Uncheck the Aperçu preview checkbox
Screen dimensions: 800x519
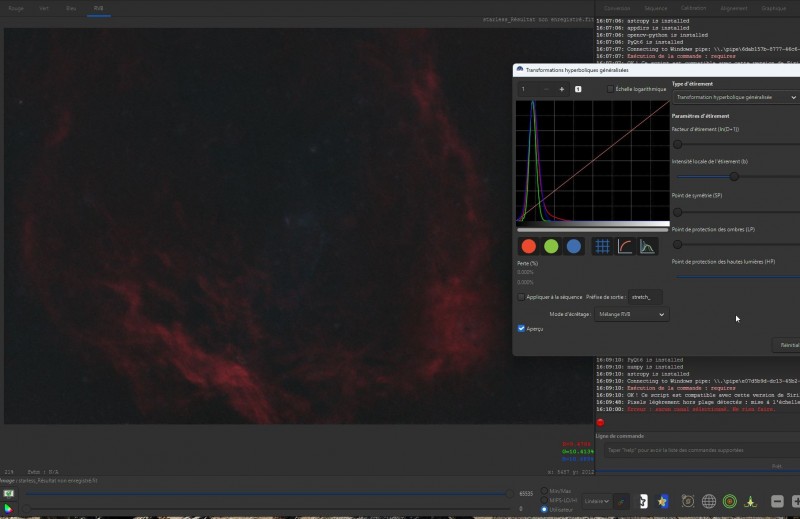pos(521,329)
